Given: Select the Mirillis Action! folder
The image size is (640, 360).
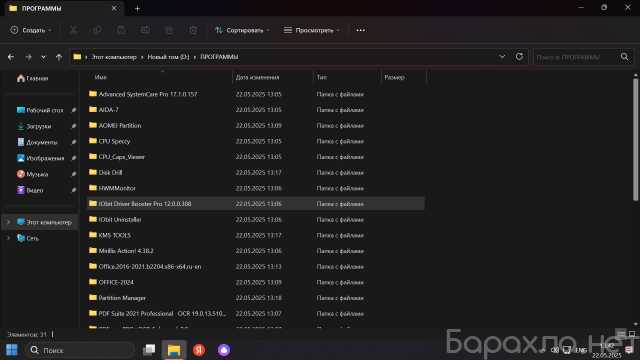Looking at the screenshot, I should tap(256, 251).
